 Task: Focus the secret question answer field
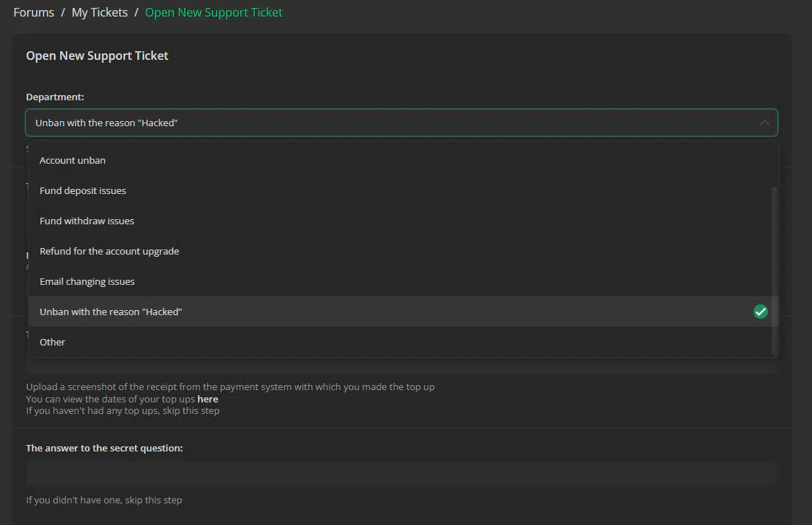[x=401, y=474]
